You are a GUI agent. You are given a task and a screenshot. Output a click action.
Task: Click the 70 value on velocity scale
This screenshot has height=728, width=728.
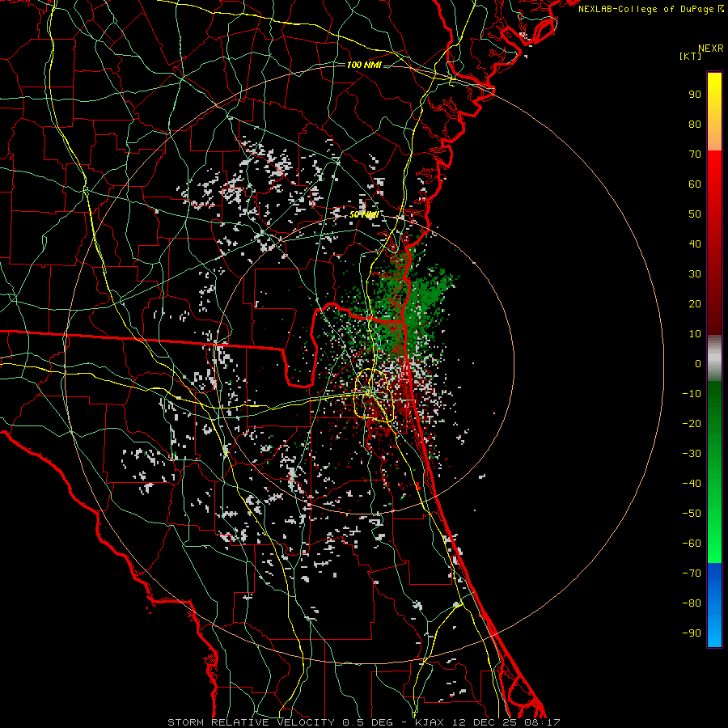tap(695, 154)
